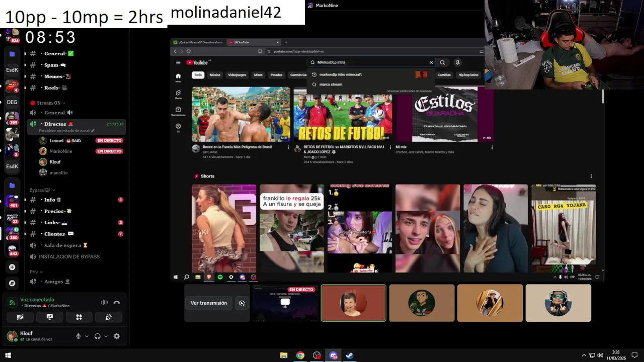The height and width of the screenshot is (362, 644).
Task: Share your screen button
Action: [x=50, y=317]
